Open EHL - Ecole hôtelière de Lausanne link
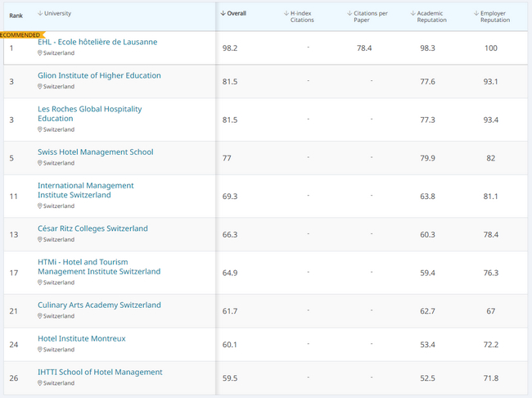The height and width of the screenshot is (398, 532). [97, 42]
